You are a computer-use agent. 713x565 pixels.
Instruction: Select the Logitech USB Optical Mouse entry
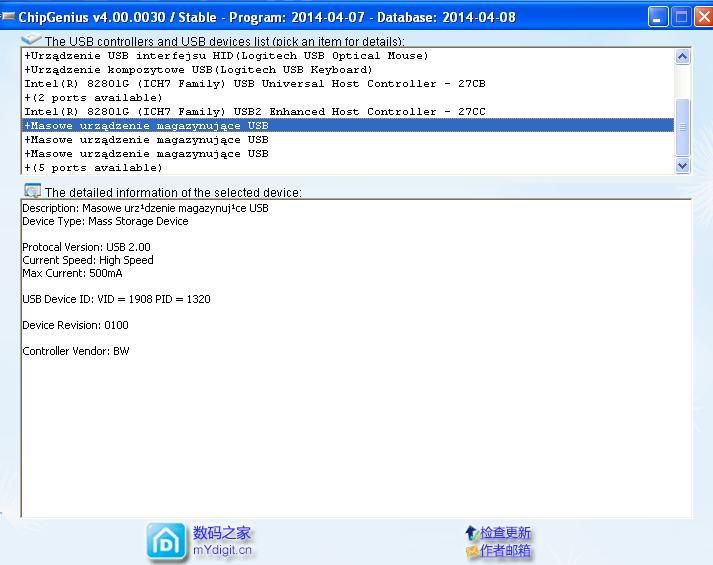[348, 56]
